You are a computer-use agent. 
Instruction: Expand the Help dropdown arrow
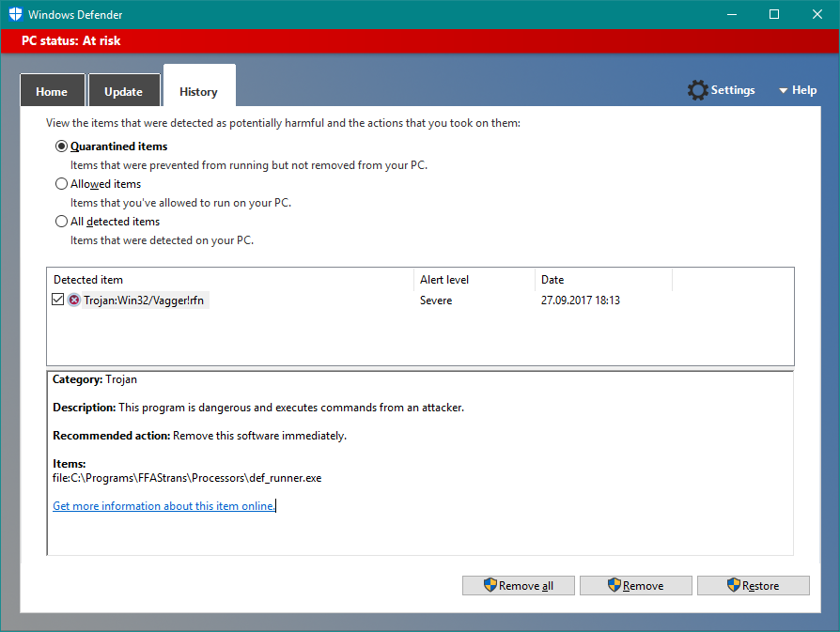[783, 90]
